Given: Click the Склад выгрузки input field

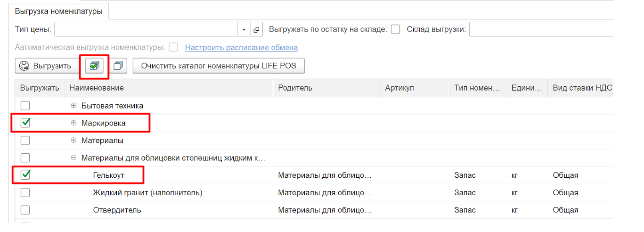Looking at the screenshot, I should point(541,29).
